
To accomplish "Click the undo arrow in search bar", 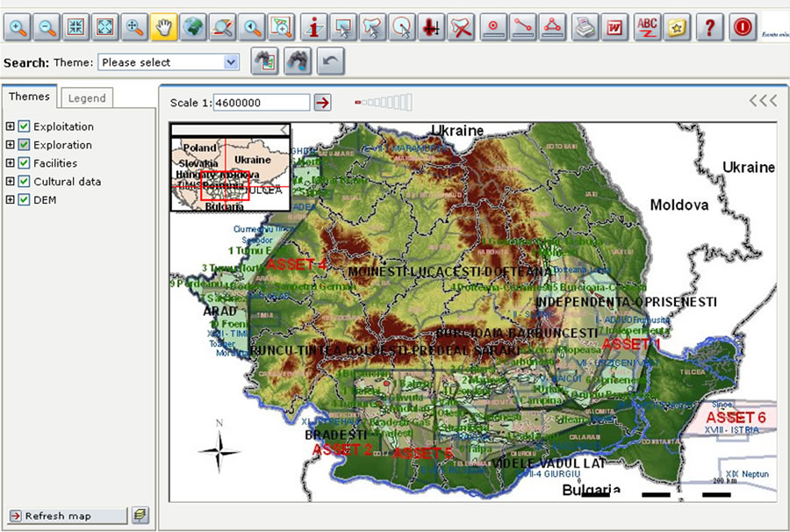I will (x=331, y=61).
